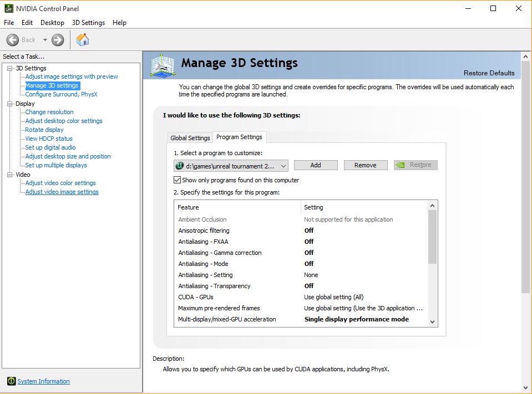This screenshot has height=394, width=532.
Task: Click the System Information icon at bottom left
Action: click(11, 381)
